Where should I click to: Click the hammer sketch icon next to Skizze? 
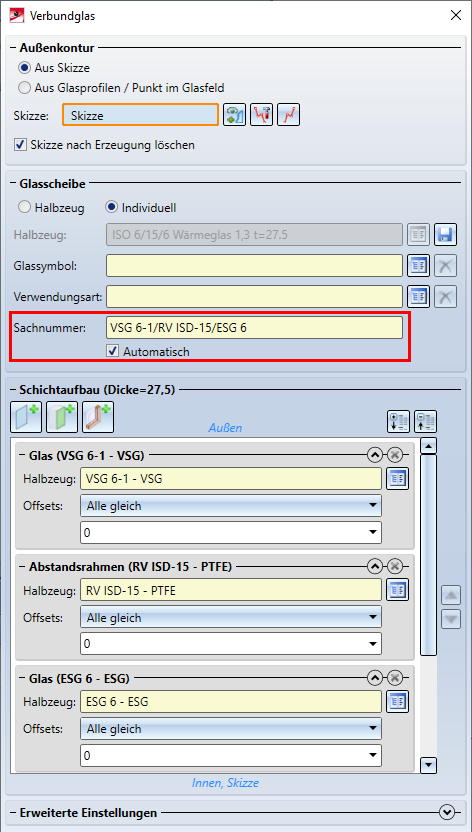pyautogui.click(x=261, y=114)
